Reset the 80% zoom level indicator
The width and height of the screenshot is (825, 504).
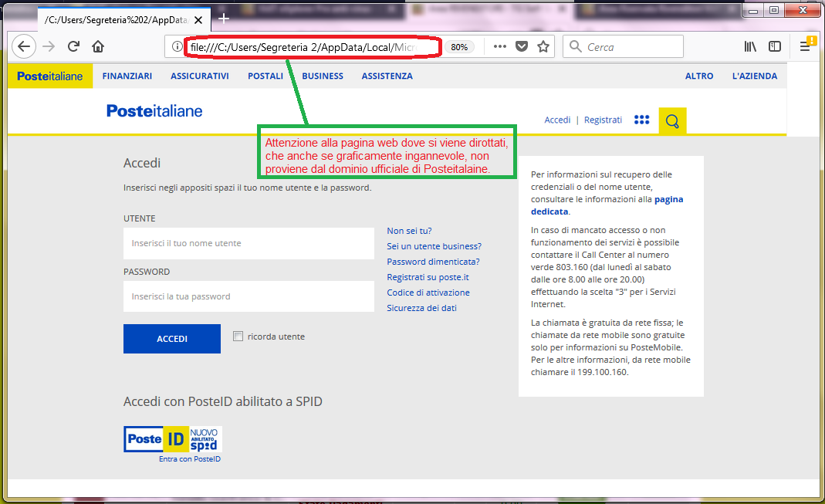pos(459,47)
